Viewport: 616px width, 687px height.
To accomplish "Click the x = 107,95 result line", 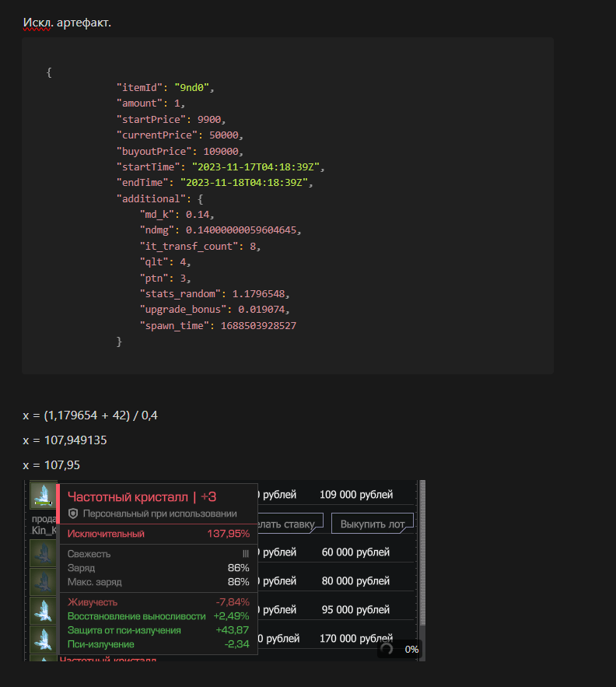I will (51, 464).
